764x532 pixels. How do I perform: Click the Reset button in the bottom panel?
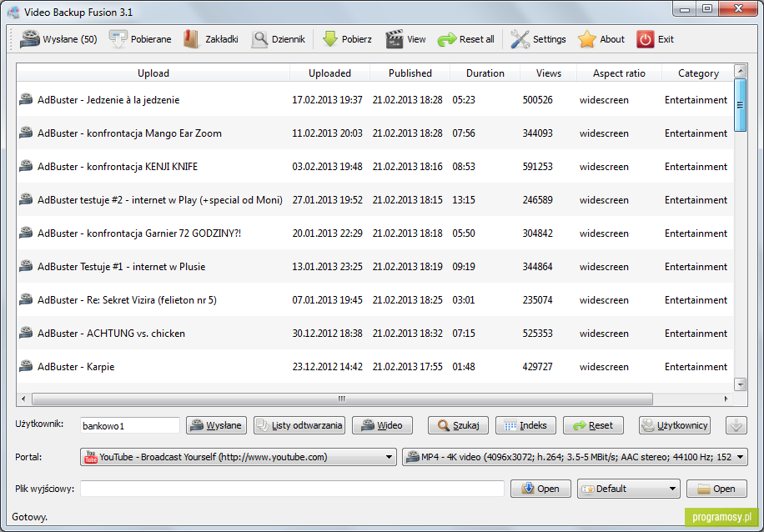(x=594, y=425)
